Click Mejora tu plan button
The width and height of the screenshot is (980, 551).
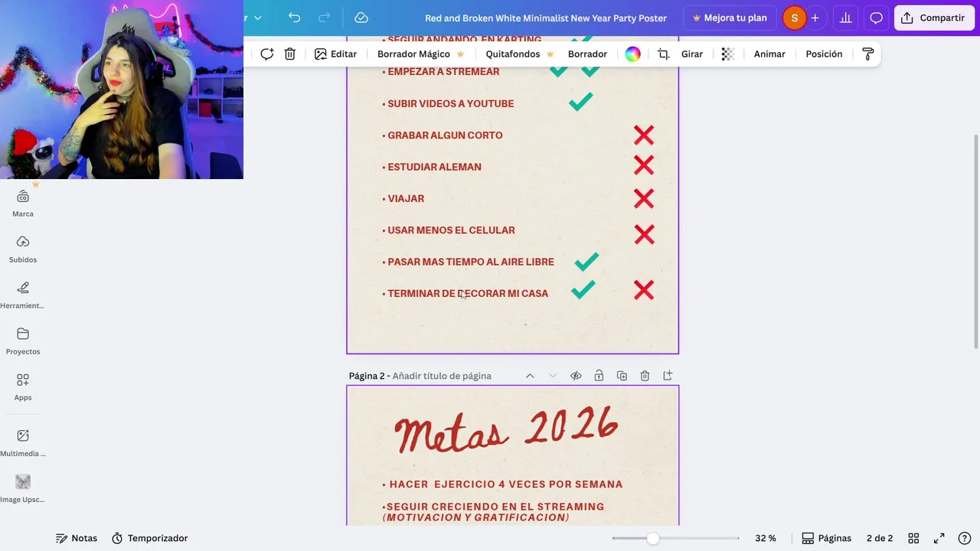pyautogui.click(x=729, y=18)
